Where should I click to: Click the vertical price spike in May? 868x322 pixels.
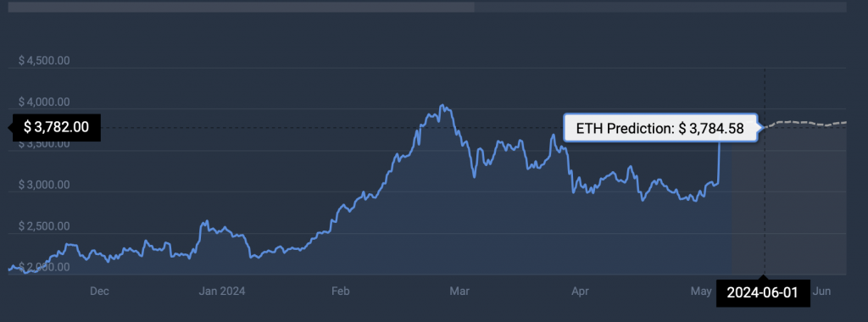pyautogui.click(x=719, y=162)
